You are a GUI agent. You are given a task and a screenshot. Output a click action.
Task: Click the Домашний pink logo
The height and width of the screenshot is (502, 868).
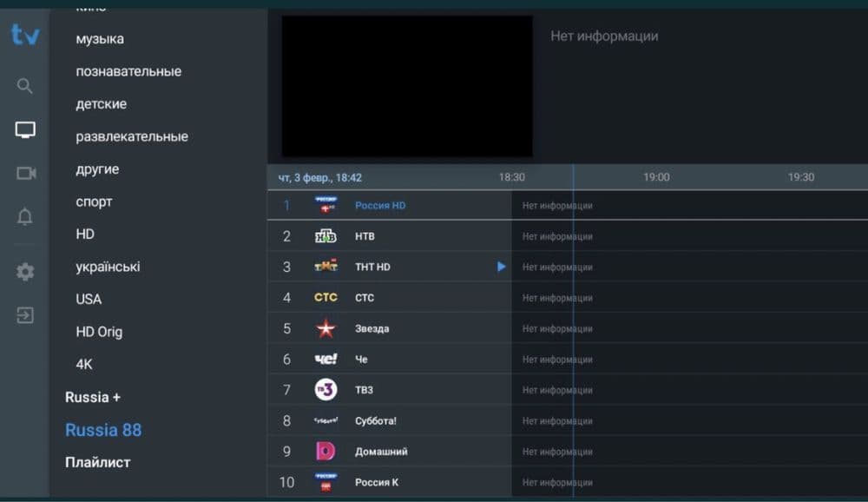pos(325,451)
